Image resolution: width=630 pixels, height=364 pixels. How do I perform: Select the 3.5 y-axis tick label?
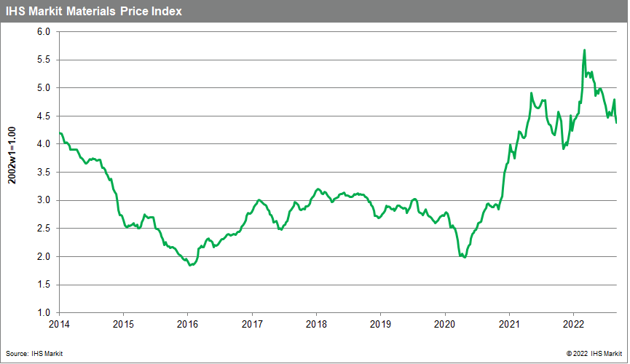(43, 173)
